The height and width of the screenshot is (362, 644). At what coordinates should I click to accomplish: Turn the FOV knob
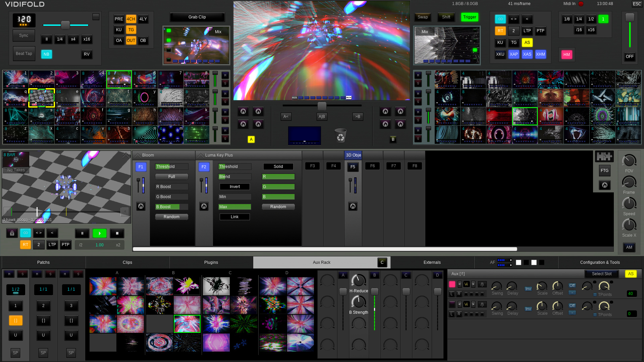629,161
